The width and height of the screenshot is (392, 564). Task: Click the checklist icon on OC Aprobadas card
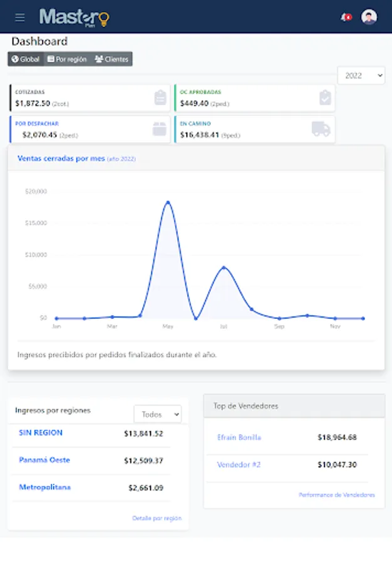pyautogui.click(x=324, y=98)
